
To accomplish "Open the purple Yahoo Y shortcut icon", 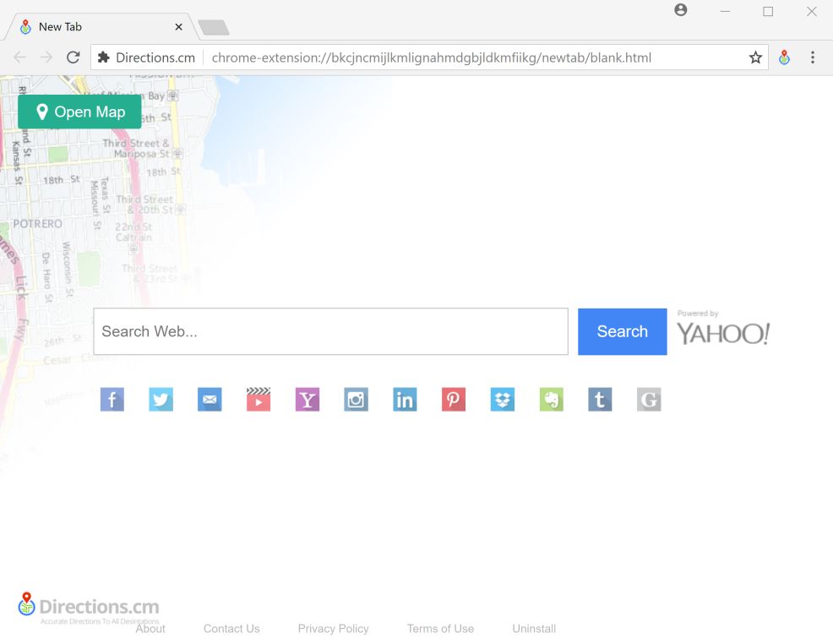I will [308, 400].
